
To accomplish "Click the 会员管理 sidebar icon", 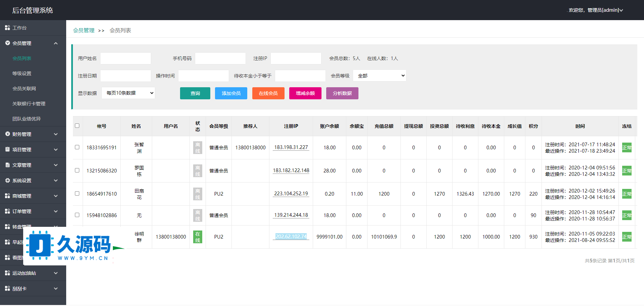I will 7,43.
